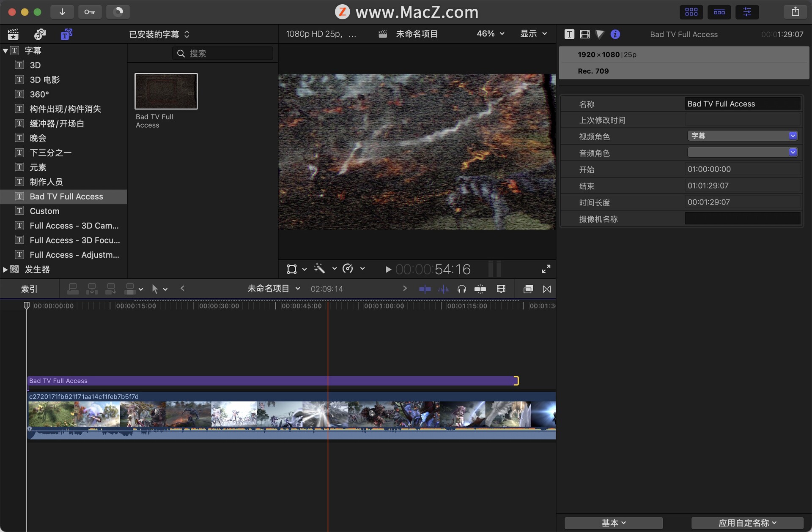Open the Titles and Generators sidebar
This screenshot has width=812, height=532.
pyautogui.click(x=66, y=34)
